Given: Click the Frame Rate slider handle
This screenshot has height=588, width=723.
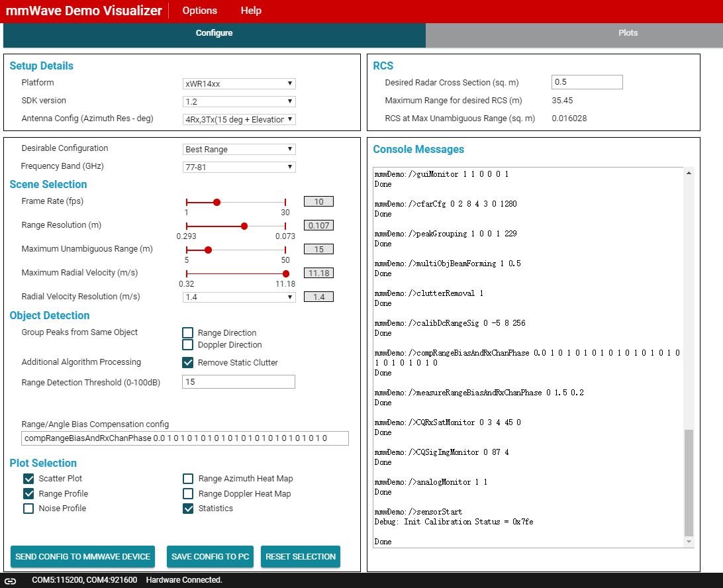Looking at the screenshot, I should click(x=217, y=202).
